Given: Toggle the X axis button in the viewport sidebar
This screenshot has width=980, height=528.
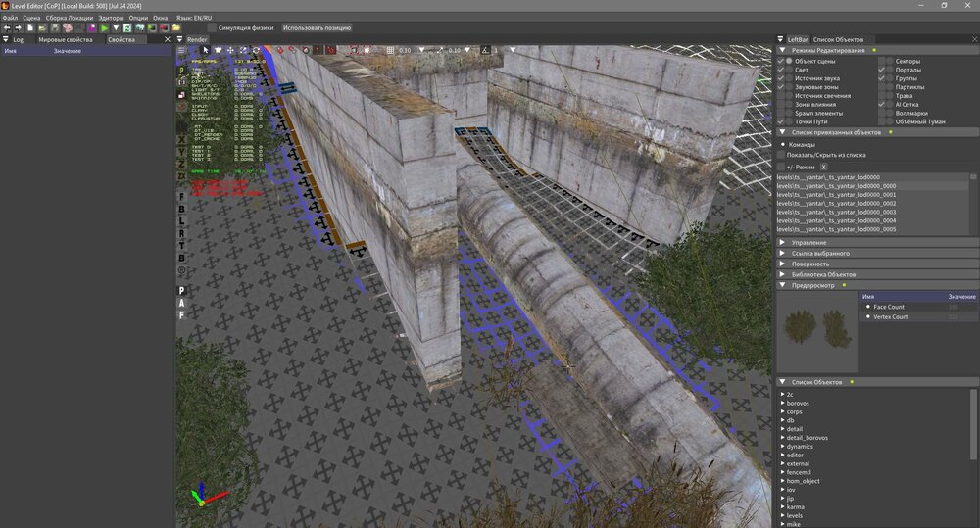Looking at the screenshot, I should (182, 140).
